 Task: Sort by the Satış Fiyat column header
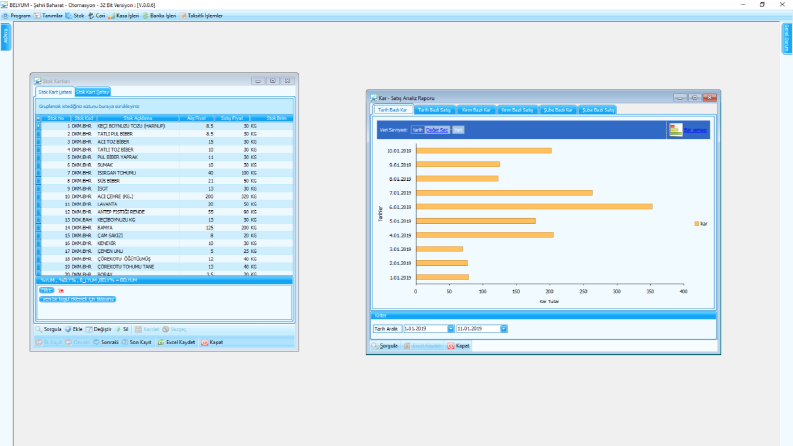point(232,118)
